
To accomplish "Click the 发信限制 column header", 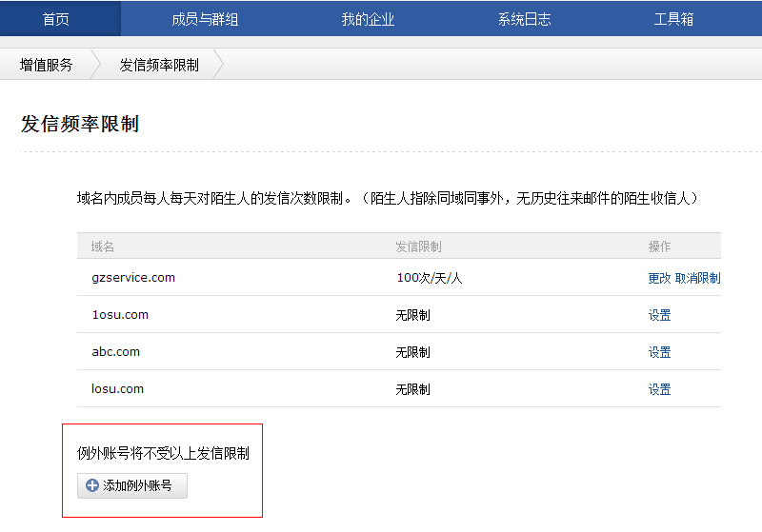I will 418,246.
